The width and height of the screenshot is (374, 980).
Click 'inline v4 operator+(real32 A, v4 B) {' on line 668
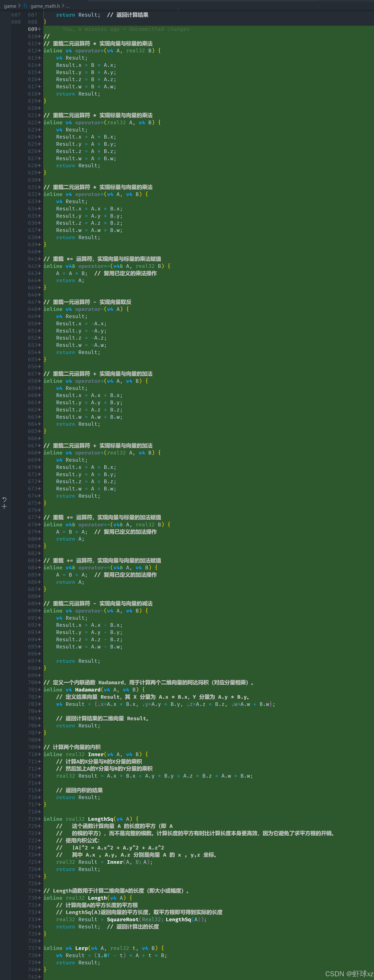(x=102, y=453)
